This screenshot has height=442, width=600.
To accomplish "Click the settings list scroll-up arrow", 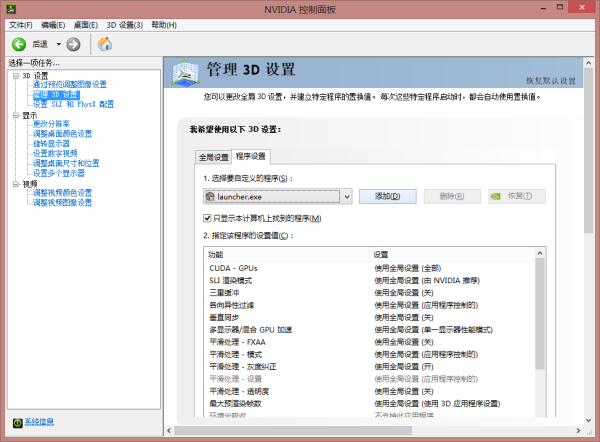I will pyautogui.click(x=540, y=253).
